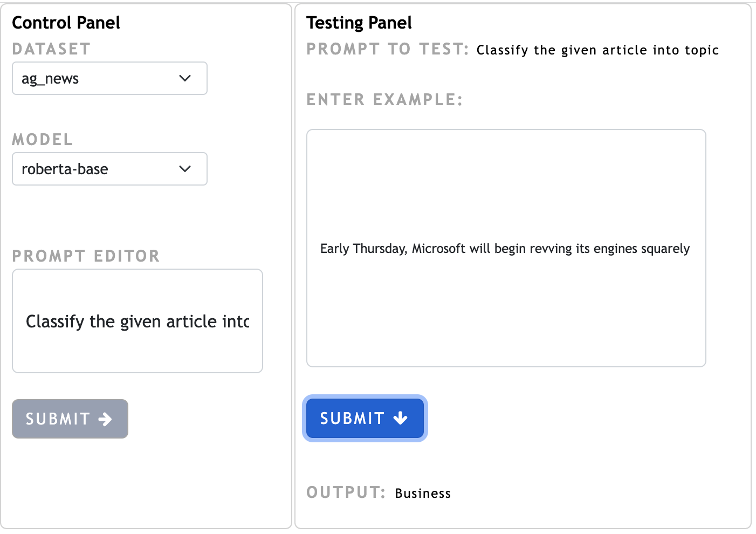
Task: Select the 'Classify the given article into topic' text
Action: (597, 50)
